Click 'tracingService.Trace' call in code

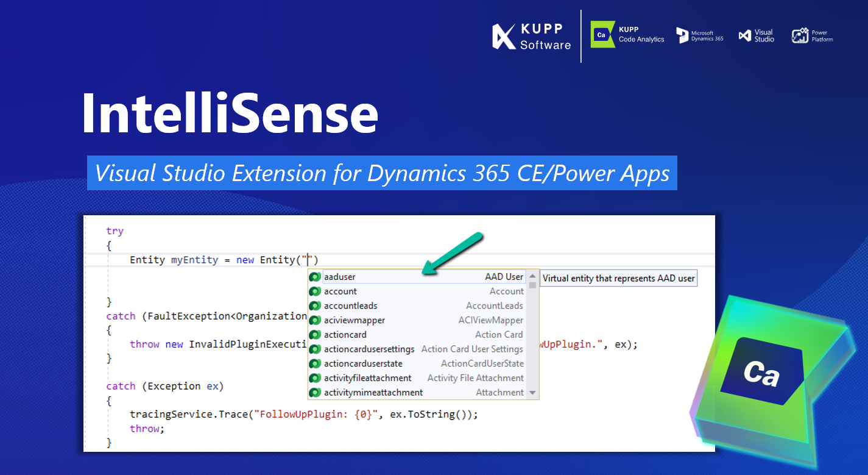coord(188,415)
